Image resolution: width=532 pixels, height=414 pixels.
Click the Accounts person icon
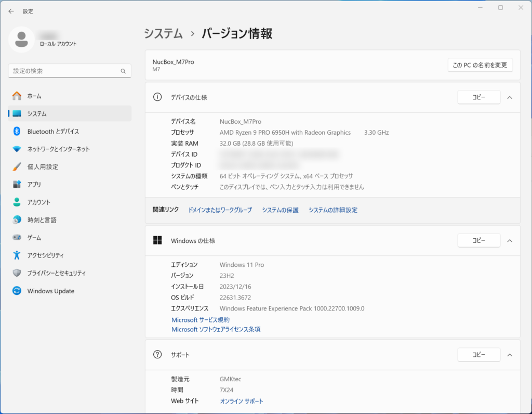(x=17, y=202)
